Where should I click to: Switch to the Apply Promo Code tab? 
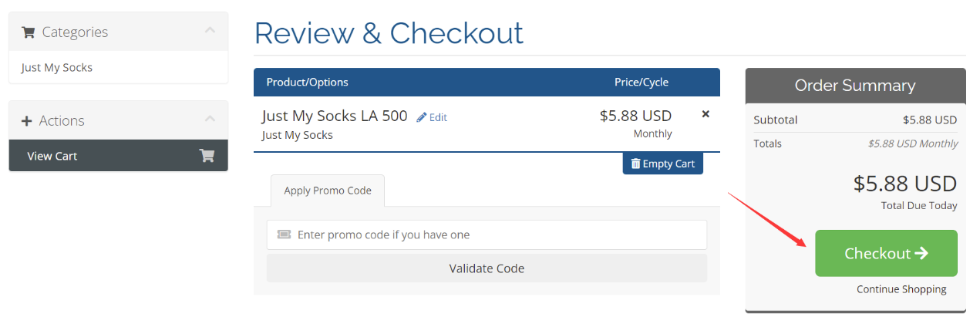(x=328, y=191)
